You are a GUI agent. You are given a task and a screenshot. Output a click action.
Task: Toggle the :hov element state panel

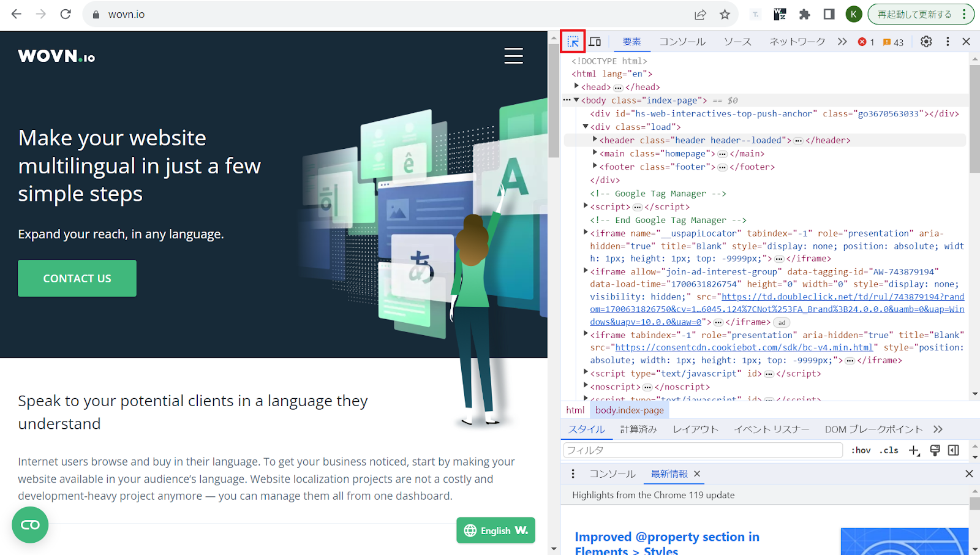click(861, 450)
